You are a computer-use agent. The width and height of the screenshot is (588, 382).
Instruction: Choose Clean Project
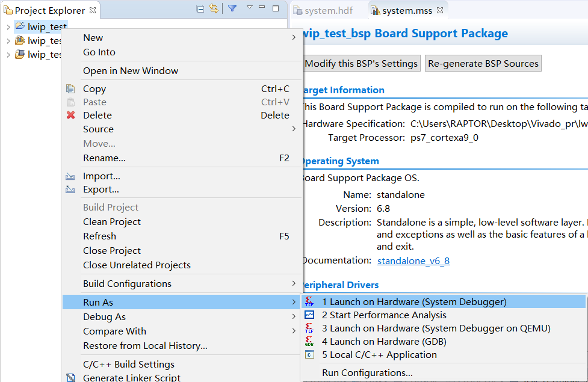182,222
